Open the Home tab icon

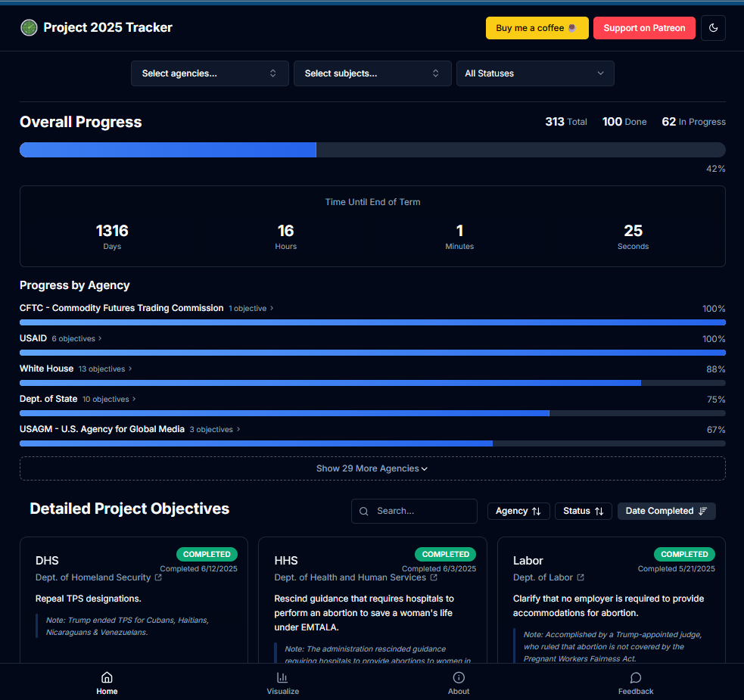point(107,677)
